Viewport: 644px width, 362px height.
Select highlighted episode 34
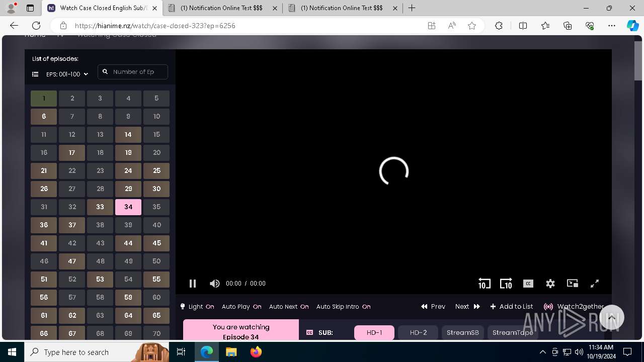128,207
